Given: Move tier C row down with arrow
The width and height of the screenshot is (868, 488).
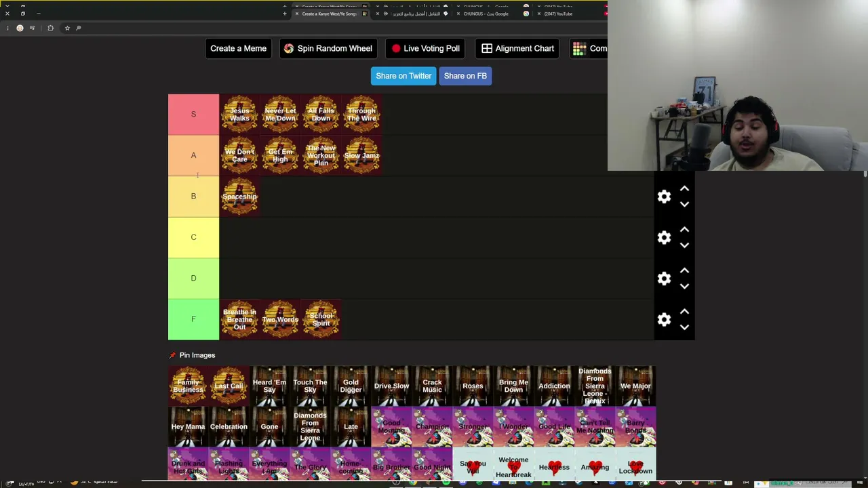Looking at the screenshot, I should click(684, 245).
